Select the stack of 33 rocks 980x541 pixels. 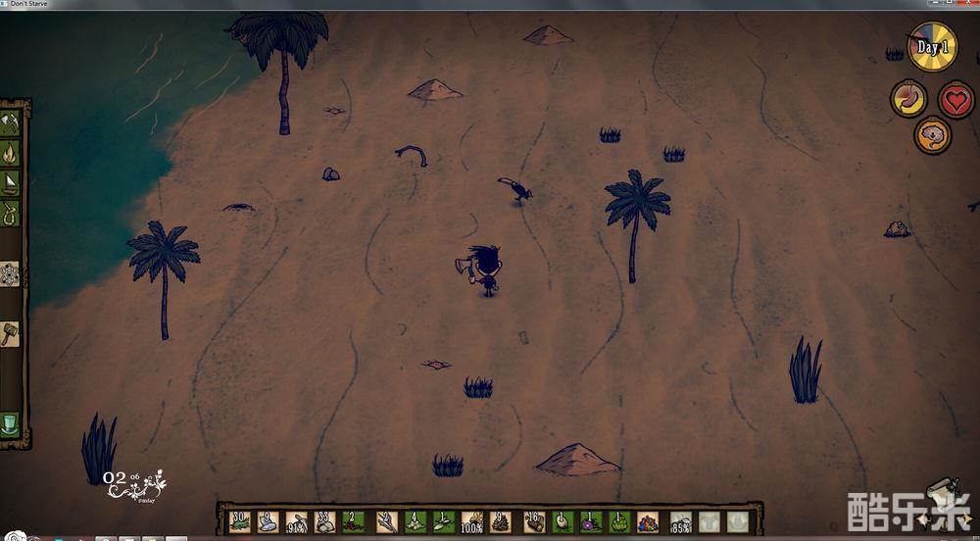[x=325, y=521]
